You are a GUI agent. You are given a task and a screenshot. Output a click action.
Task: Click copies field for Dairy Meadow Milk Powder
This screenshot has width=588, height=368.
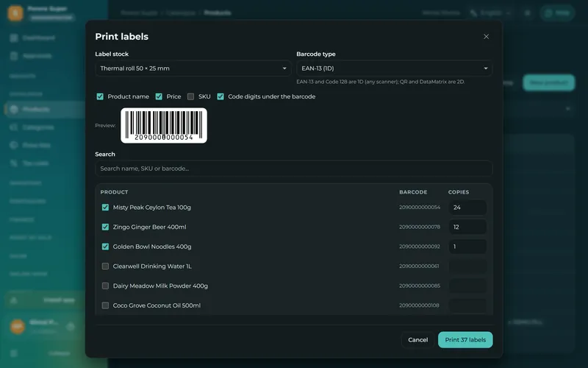pos(467,286)
